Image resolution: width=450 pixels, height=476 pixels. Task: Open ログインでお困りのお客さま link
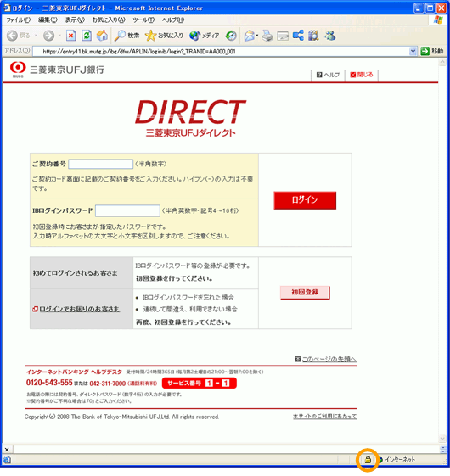(76, 309)
